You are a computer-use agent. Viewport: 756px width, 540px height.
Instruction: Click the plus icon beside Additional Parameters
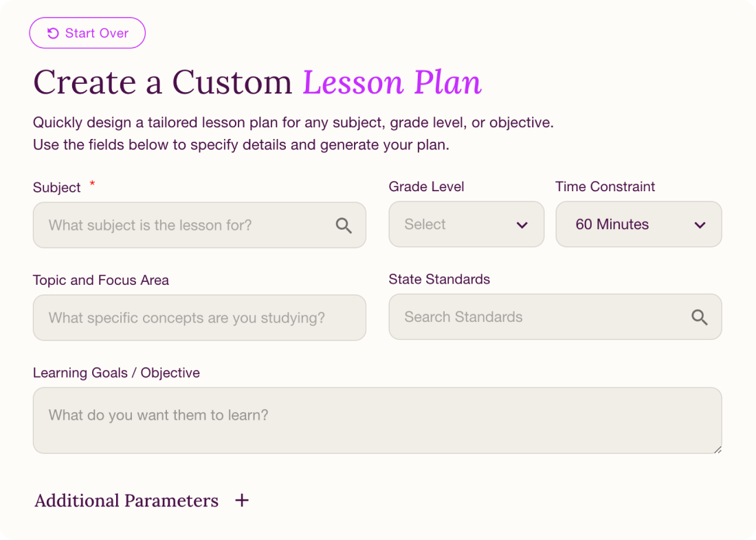tap(242, 501)
